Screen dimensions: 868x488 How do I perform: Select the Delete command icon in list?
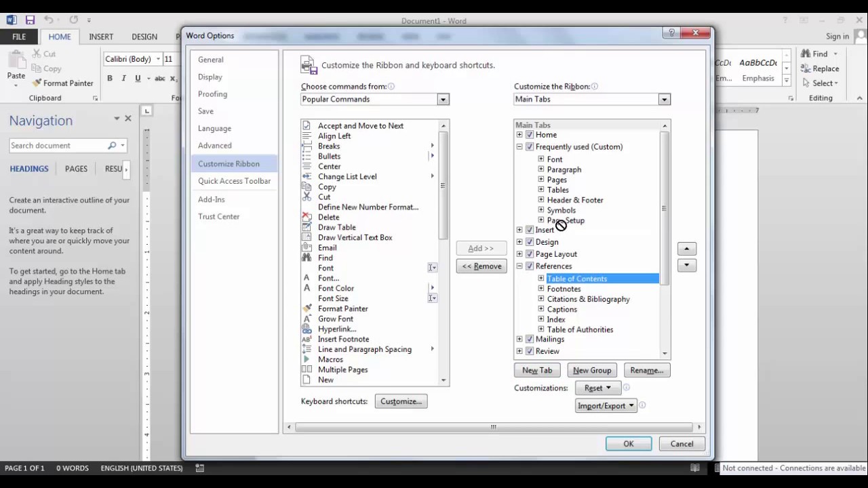tap(307, 217)
